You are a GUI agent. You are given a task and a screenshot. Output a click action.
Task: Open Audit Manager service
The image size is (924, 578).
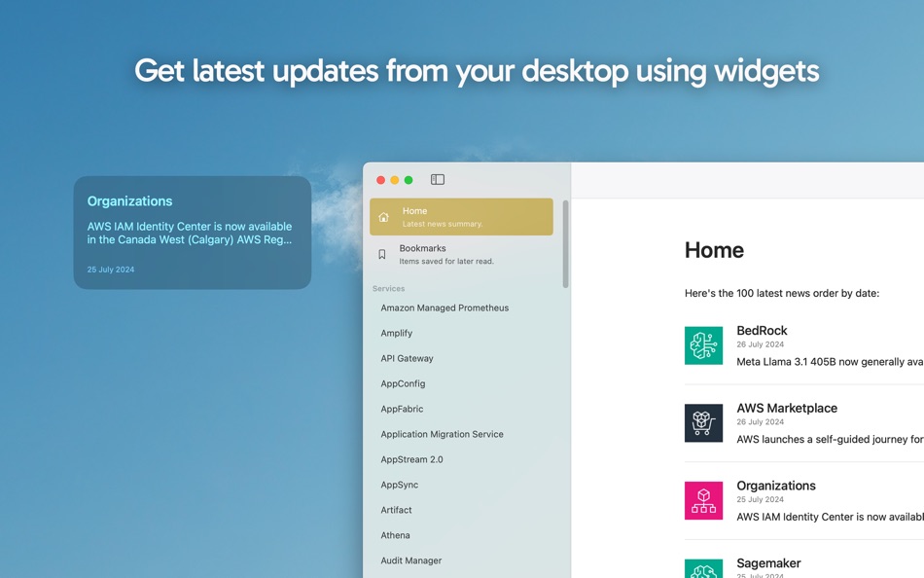411,560
